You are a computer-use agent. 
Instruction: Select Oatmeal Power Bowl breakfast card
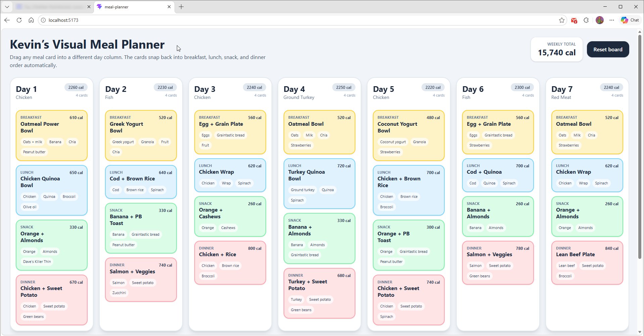[x=52, y=135]
